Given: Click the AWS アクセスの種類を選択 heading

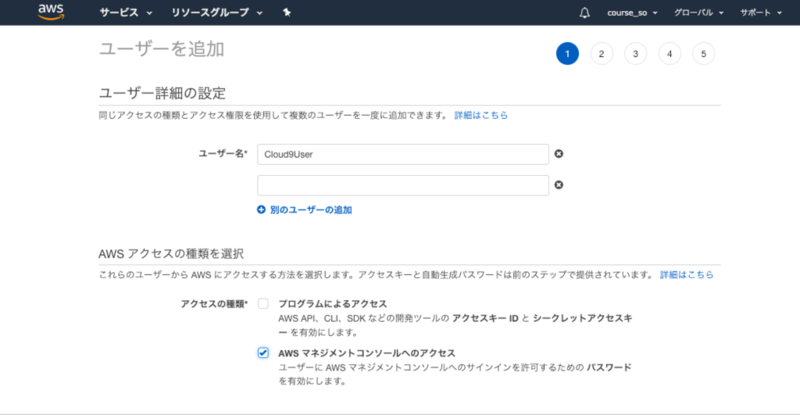Looking at the screenshot, I should 171,254.
